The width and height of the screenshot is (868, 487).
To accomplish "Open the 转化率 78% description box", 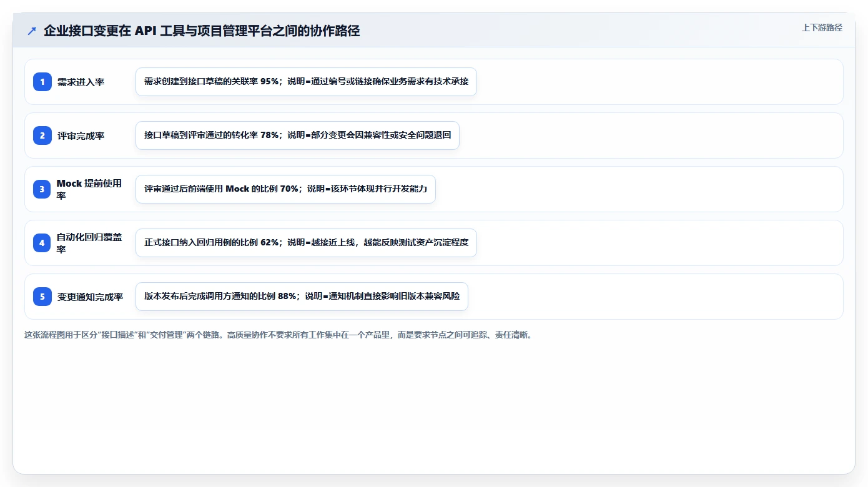I will point(297,135).
